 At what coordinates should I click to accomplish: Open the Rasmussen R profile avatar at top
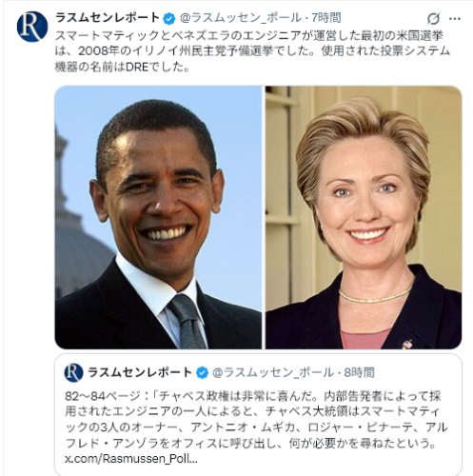(x=32, y=27)
